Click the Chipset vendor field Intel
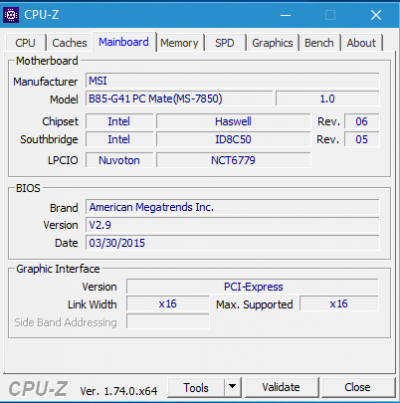 click(x=119, y=121)
